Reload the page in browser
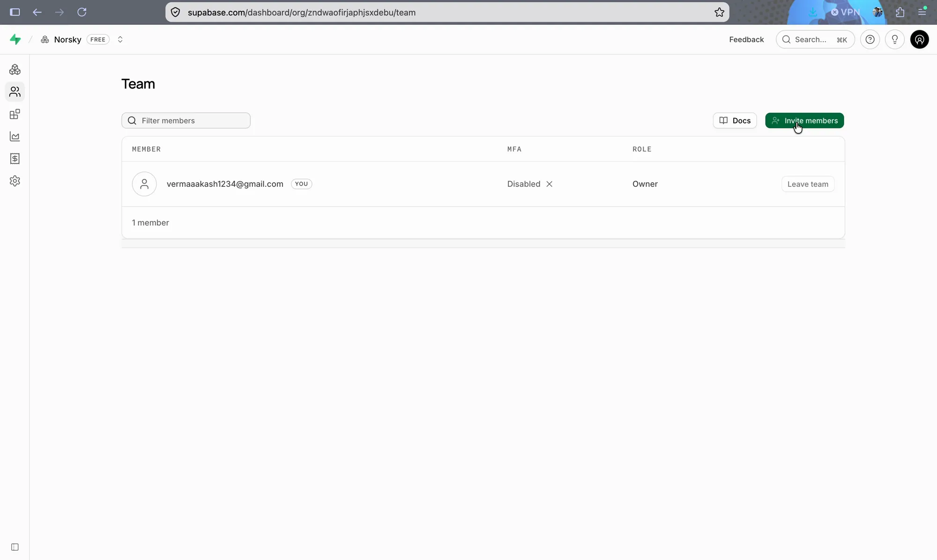937x560 pixels. tap(82, 12)
